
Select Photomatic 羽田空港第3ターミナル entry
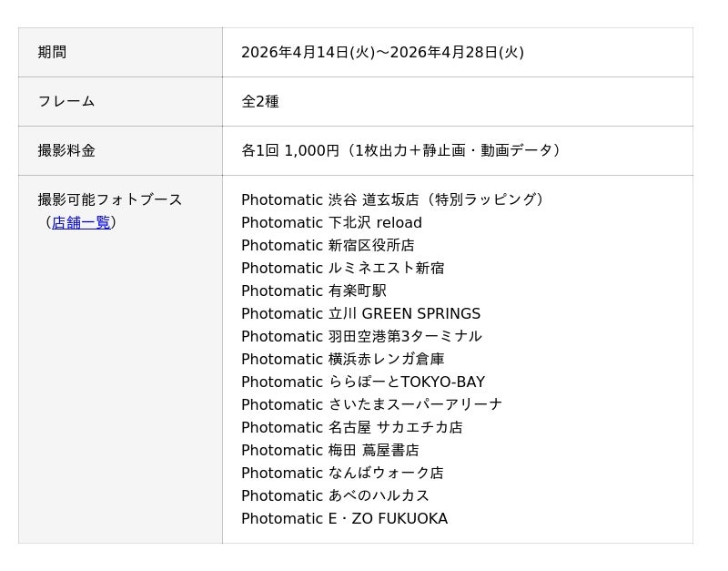(x=361, y=336)
